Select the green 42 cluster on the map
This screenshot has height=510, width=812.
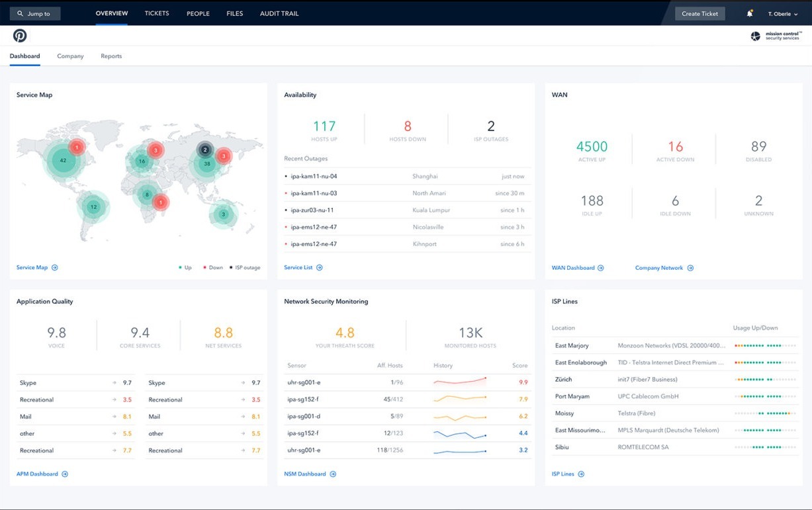pyautogui.click(x=63, y=161)
